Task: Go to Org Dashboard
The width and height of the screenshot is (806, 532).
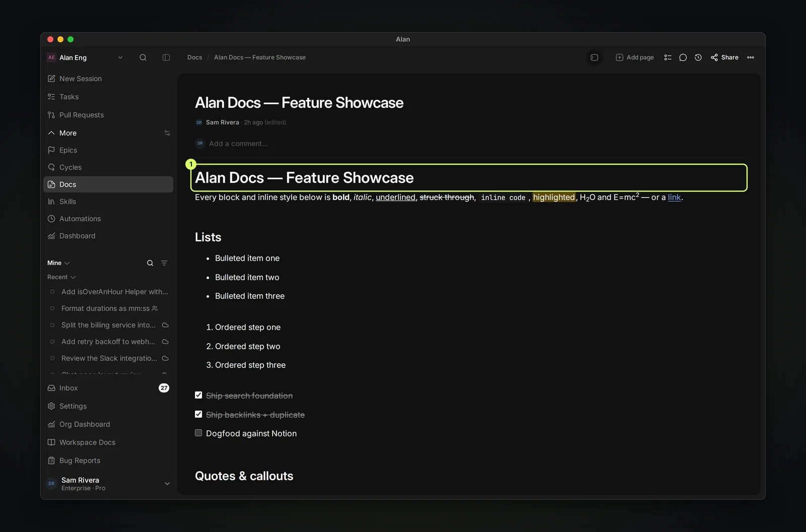Action: pyautogui.click(x=108, y=424)
